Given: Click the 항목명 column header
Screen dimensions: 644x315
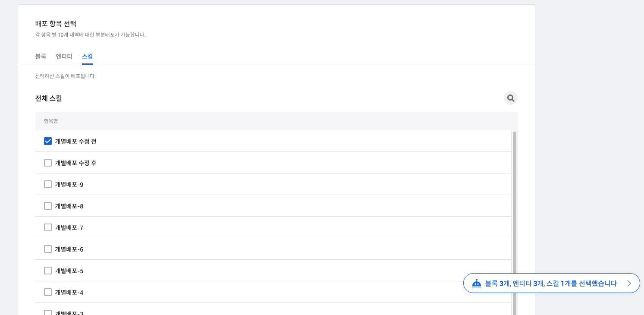Looking at the screenshot, I should click(51, 121).
